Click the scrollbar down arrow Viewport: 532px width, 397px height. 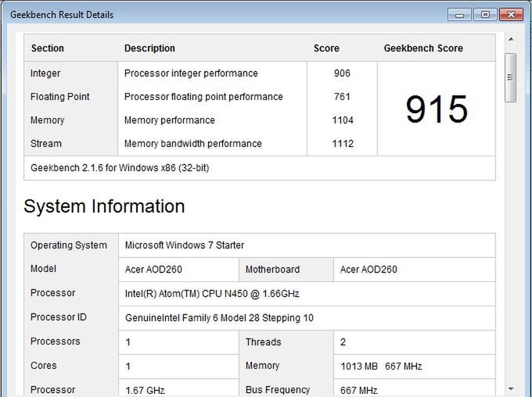511,389
